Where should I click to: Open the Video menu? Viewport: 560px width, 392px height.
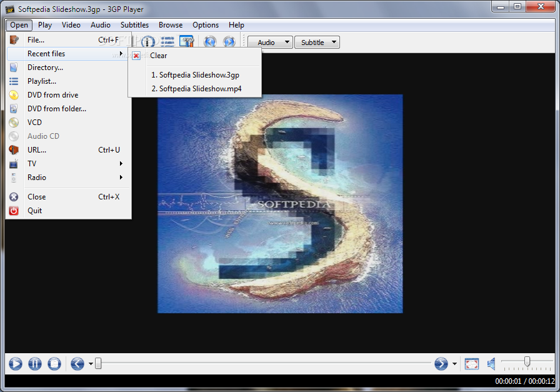[x=71, y=25]
